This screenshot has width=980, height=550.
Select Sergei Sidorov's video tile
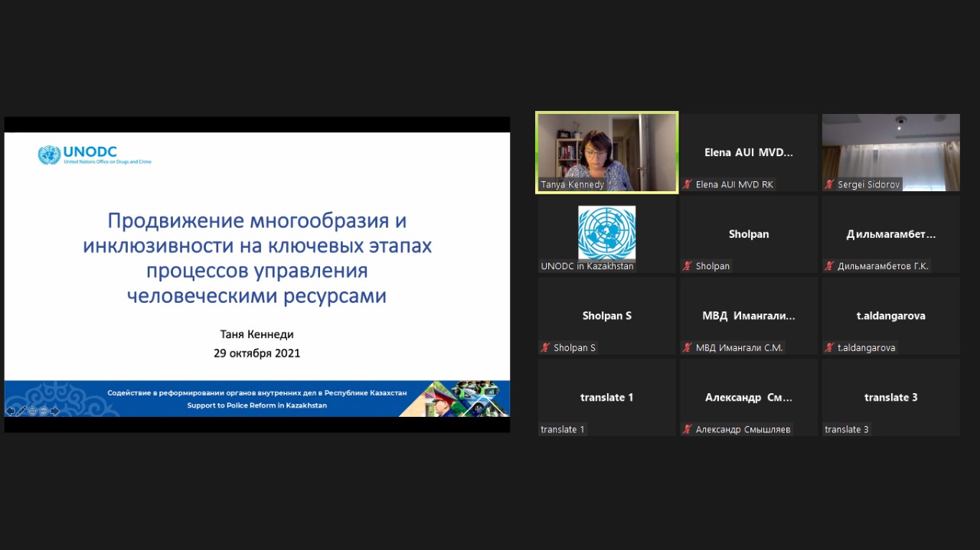(890, 151)
